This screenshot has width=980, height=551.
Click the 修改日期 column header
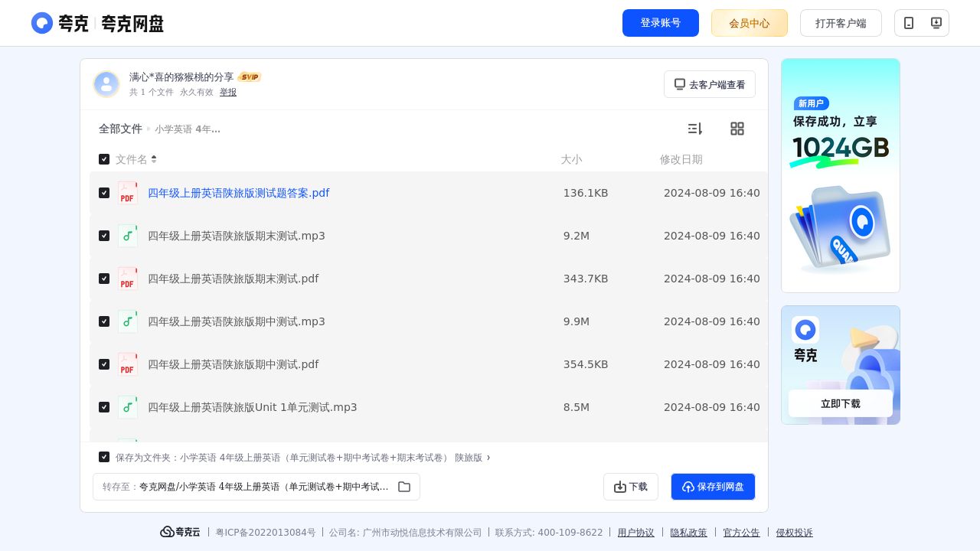(681, 159)
